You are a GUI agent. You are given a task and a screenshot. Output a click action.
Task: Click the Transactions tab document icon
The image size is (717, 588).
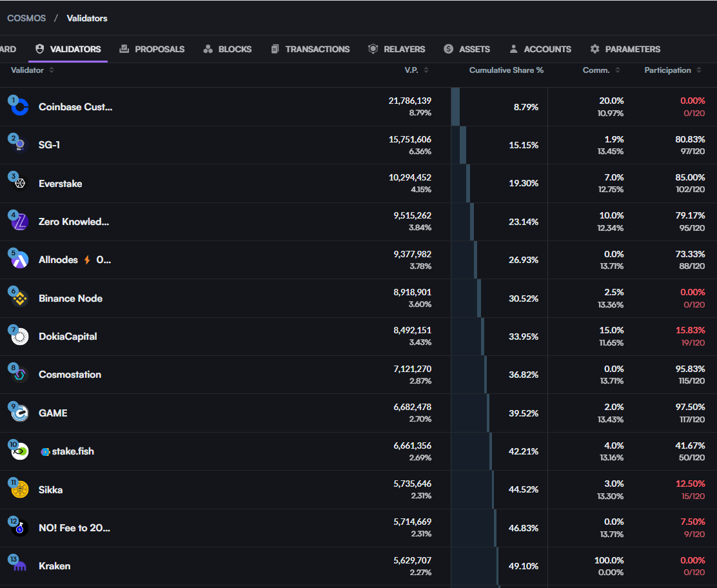coord(275,49)
